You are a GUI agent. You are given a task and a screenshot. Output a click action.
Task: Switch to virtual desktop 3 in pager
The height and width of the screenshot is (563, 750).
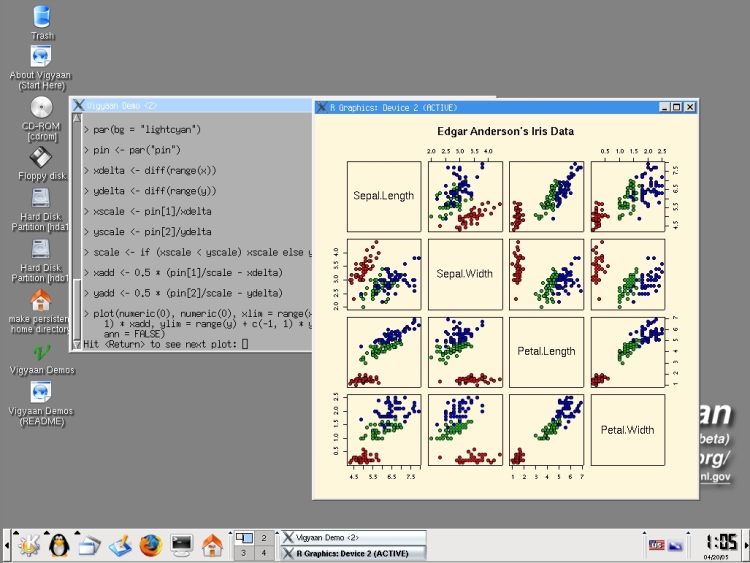coord(243,553)
